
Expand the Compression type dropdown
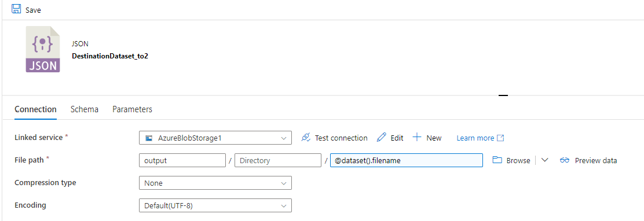coord(215,183)
